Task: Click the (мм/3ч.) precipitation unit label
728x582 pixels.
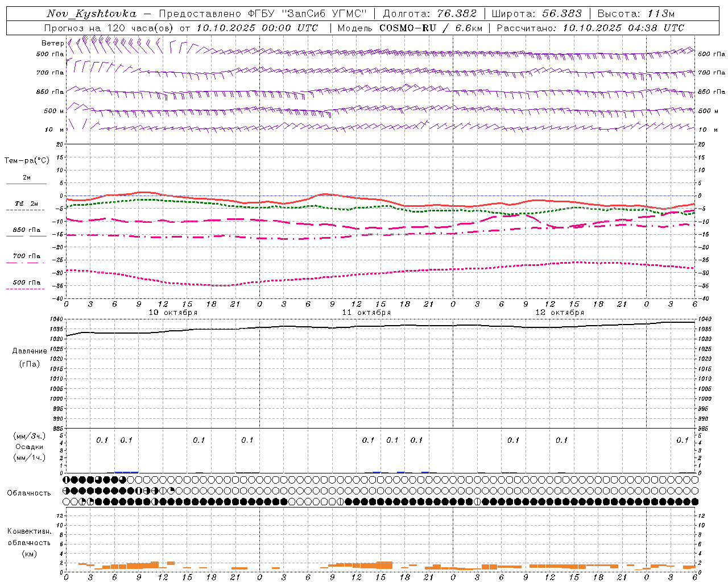Action: point(30,436)
